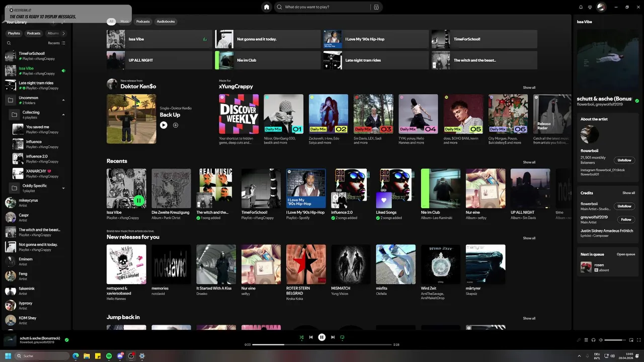The image size is (644, 362).
Task: Show all Made For xYungCrappy
Action: tap(529, 87)
